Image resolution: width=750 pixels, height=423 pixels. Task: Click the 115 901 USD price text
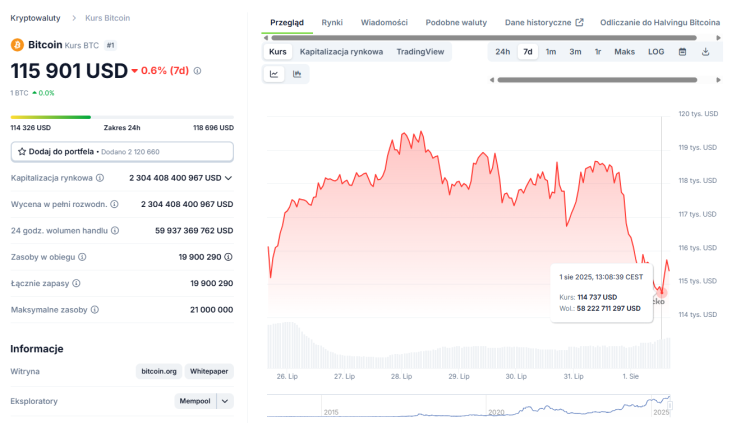(69, 71)
